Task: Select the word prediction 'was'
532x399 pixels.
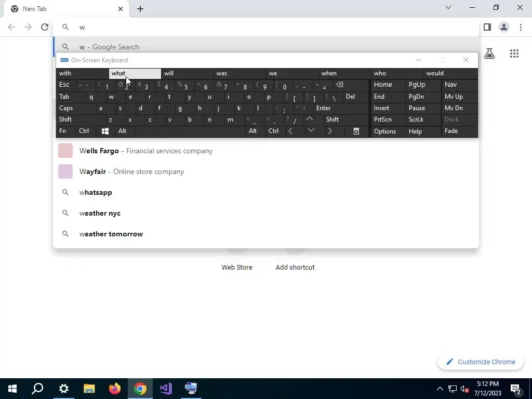Action: click(x=240, y=73)
